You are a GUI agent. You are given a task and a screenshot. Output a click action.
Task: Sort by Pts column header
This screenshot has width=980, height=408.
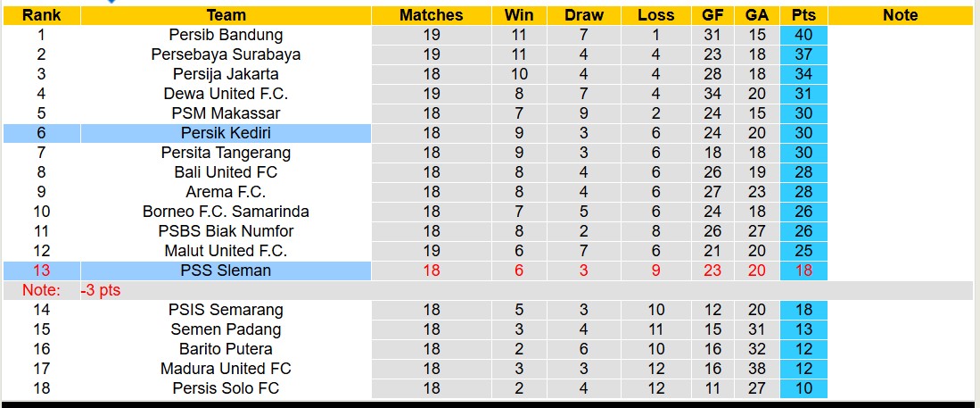coord(803,15)
